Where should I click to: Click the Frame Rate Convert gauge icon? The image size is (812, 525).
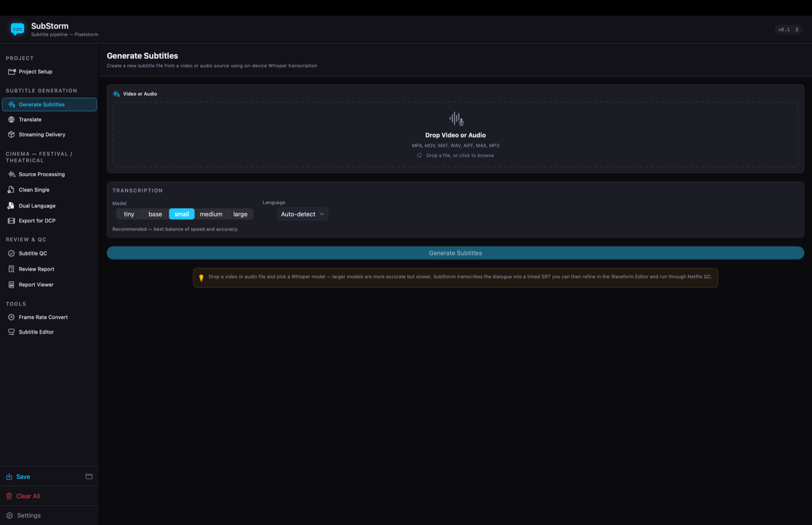(12, 317)
